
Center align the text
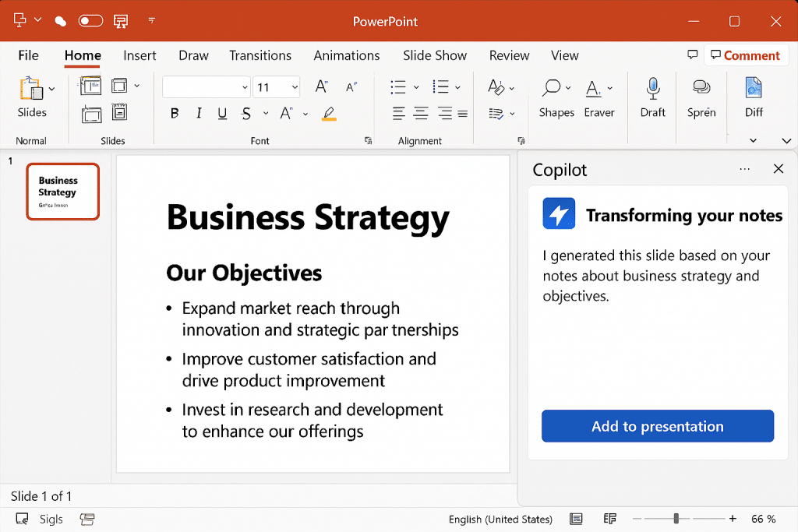click(x=421, y=114)
